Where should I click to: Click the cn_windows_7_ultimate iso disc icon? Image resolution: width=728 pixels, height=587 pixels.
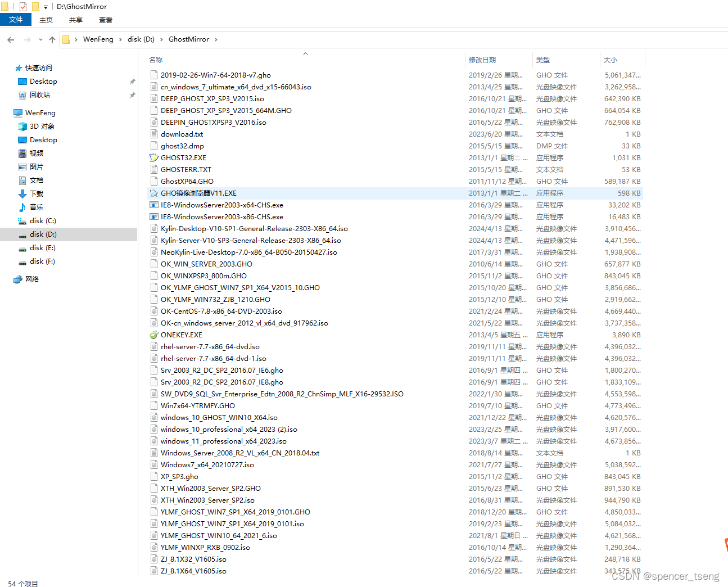click(x=154, y=87)
